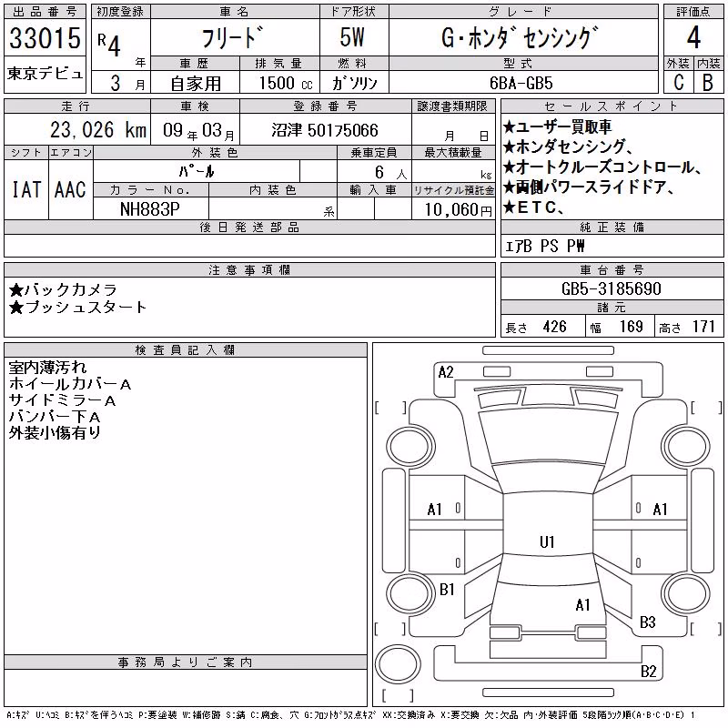
Task: Select the note ★バックカメラ
Action: pyautogui.click(x=63, y=289)
